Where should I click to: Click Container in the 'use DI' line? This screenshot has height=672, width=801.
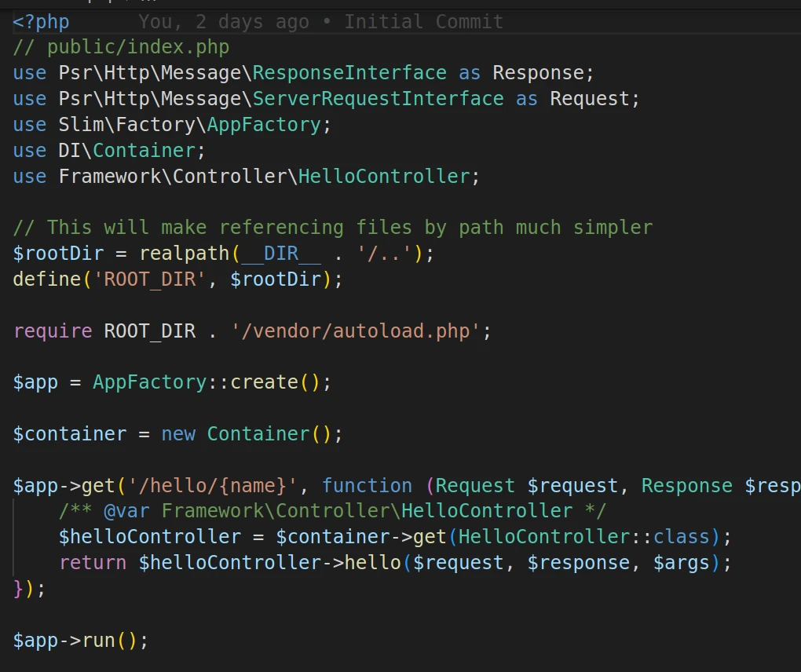click(144, 151)
